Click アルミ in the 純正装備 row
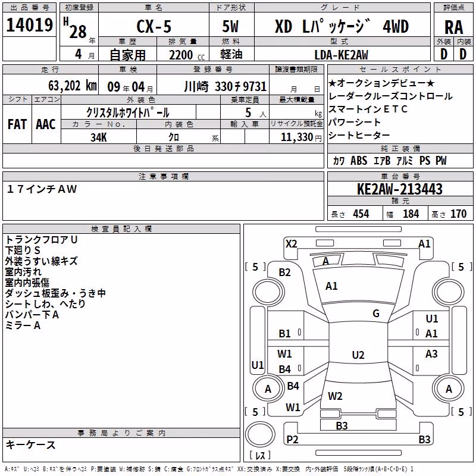Screen dimensions: 476x476 [405, 161]
